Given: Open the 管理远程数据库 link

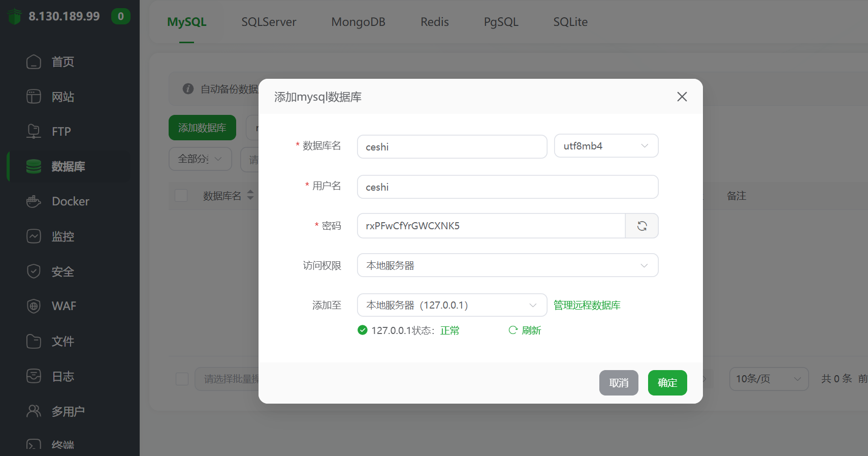Looking at the screenshot, I should coord(587,305).
